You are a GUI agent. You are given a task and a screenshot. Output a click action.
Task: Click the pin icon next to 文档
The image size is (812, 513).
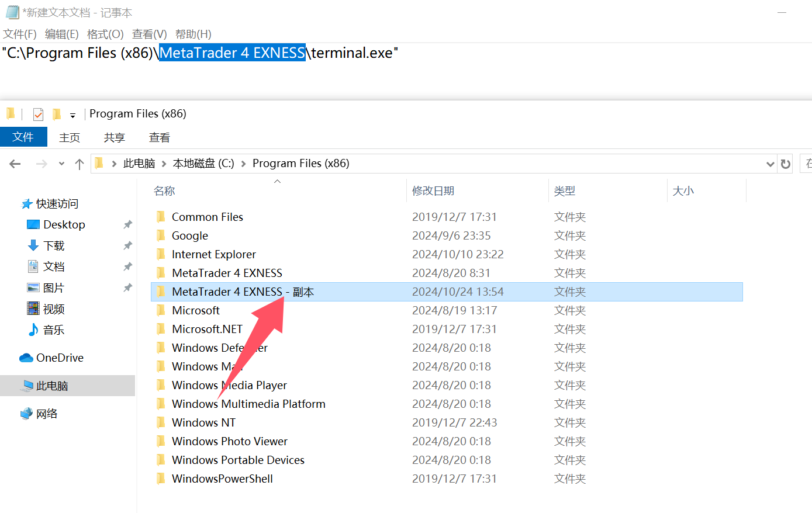[x=127, y=267]
